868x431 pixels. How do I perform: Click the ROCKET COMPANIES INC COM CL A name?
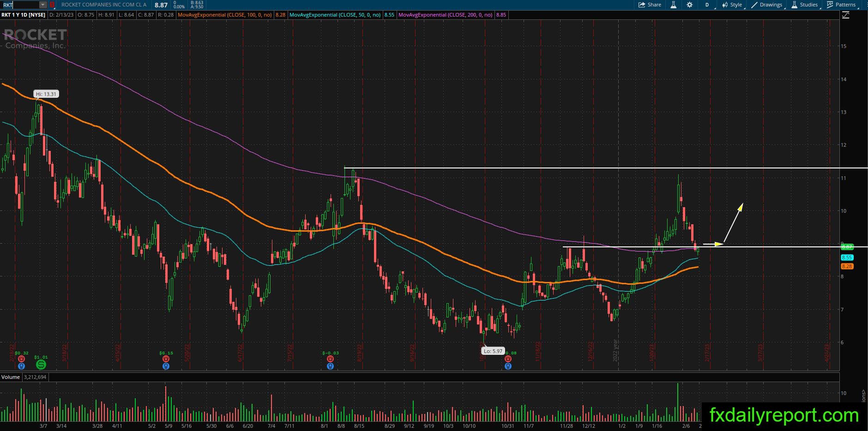pyautogui.click(x=104, y=5)
